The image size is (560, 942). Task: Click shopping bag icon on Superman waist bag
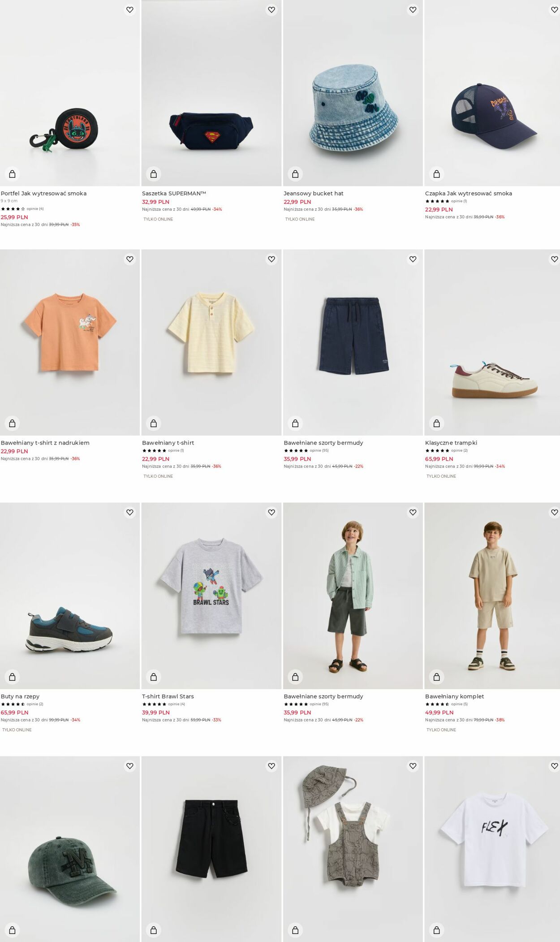154,174
